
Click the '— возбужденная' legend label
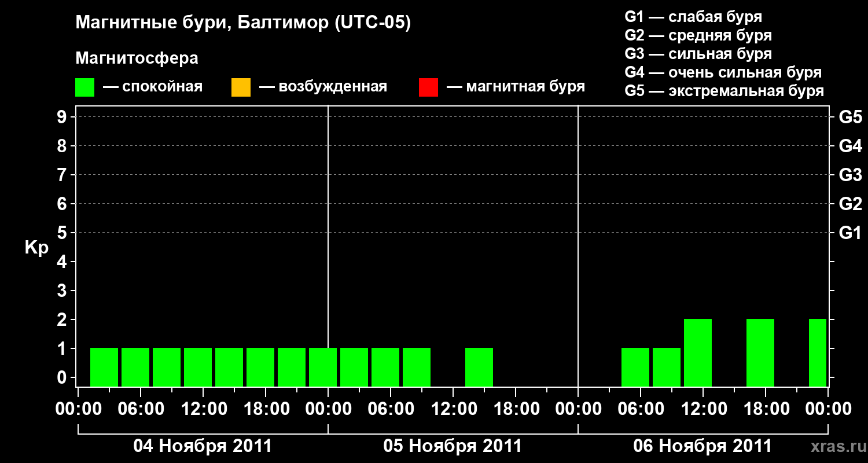pyautogui.click(x=323, y=87)
